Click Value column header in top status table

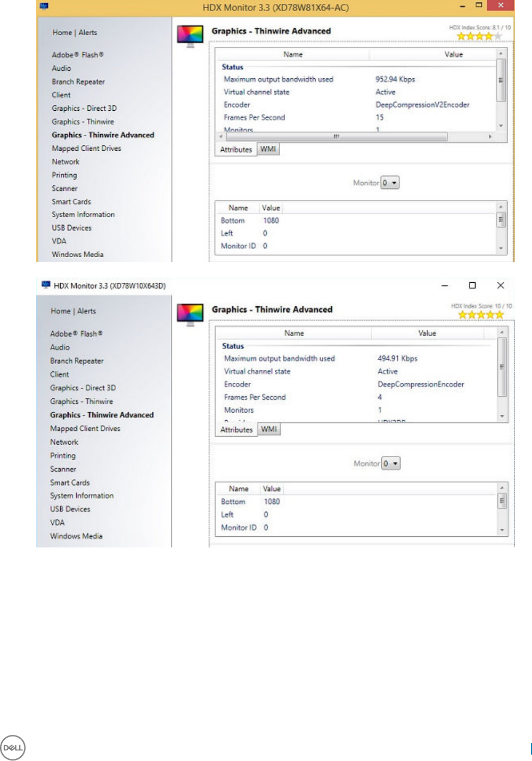click(454, 54)
